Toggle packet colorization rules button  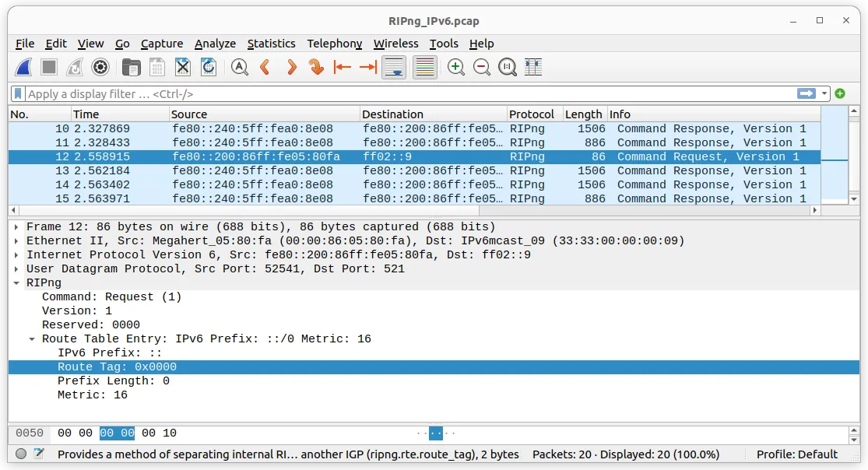click(x=424, y=67)
